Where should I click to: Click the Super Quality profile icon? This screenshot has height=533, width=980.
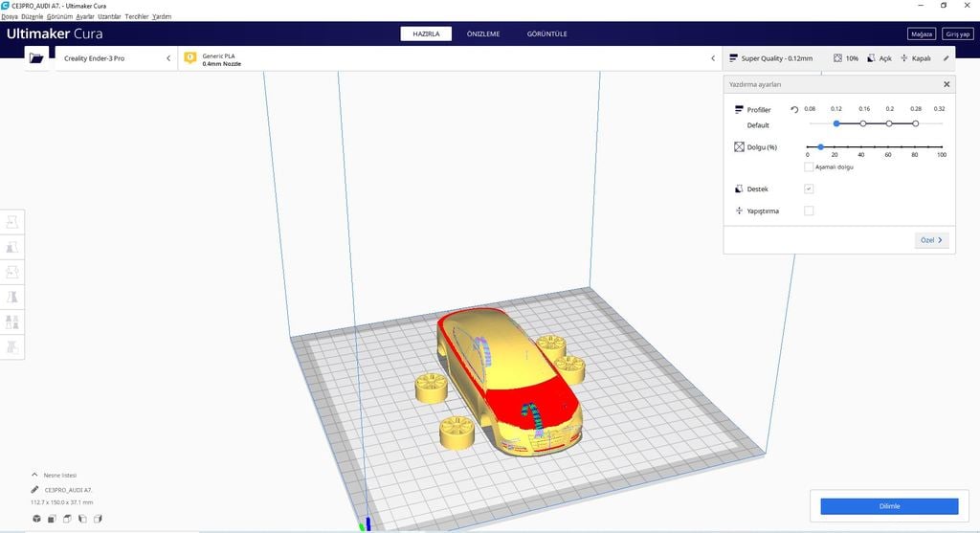tap(733, 58)
